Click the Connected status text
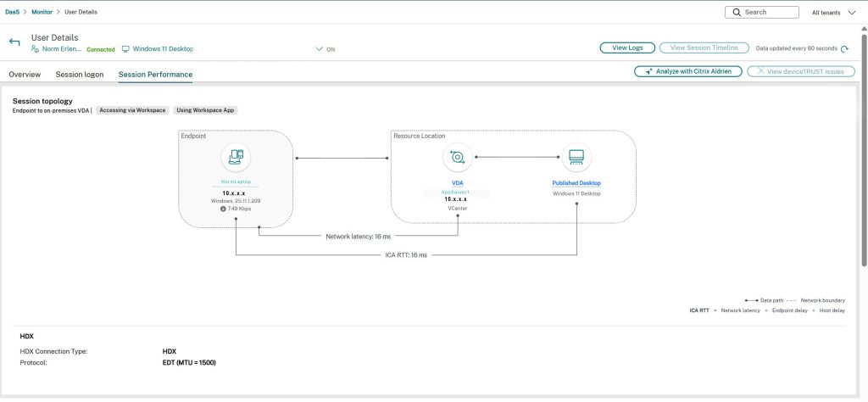868x402 pixels. pyautogui.click(x=101, y=50)
